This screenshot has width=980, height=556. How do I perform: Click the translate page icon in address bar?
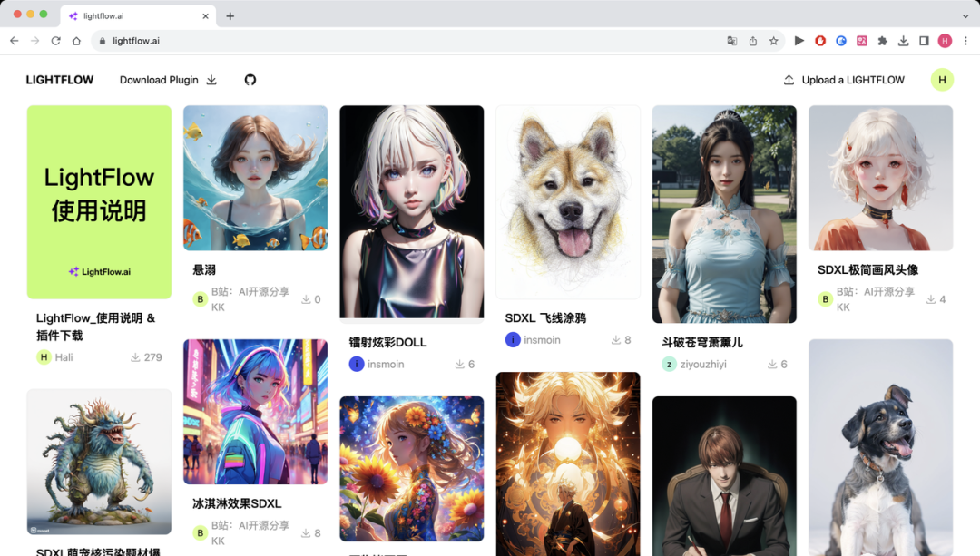click(x=732, y=41)
